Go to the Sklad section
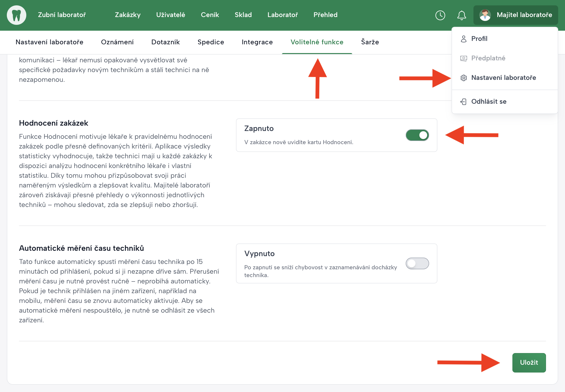565x392 pixels. [x=243, y=15]
